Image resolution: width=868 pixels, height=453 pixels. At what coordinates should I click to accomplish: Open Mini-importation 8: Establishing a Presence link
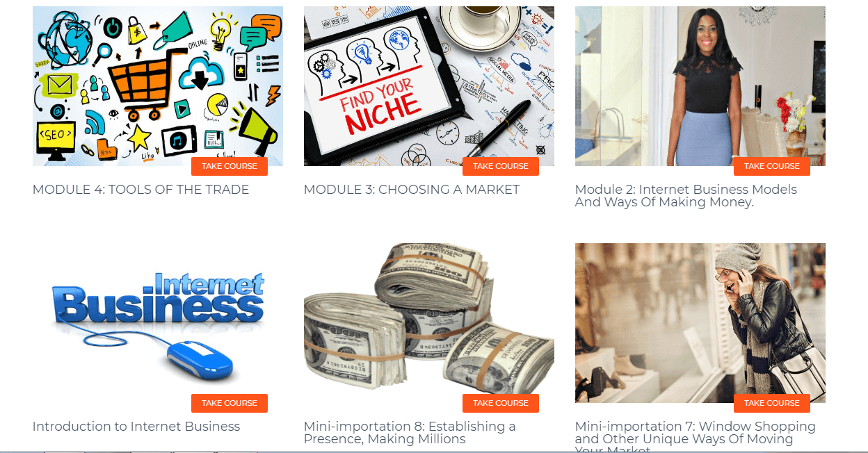410,433
